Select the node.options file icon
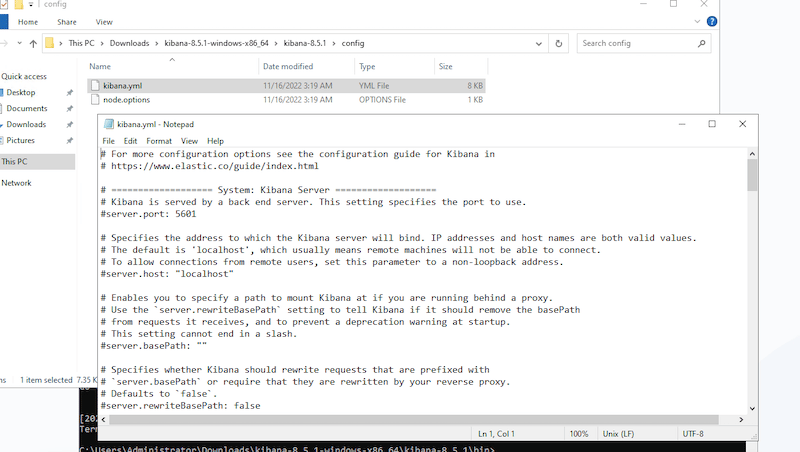 (95, 99)
